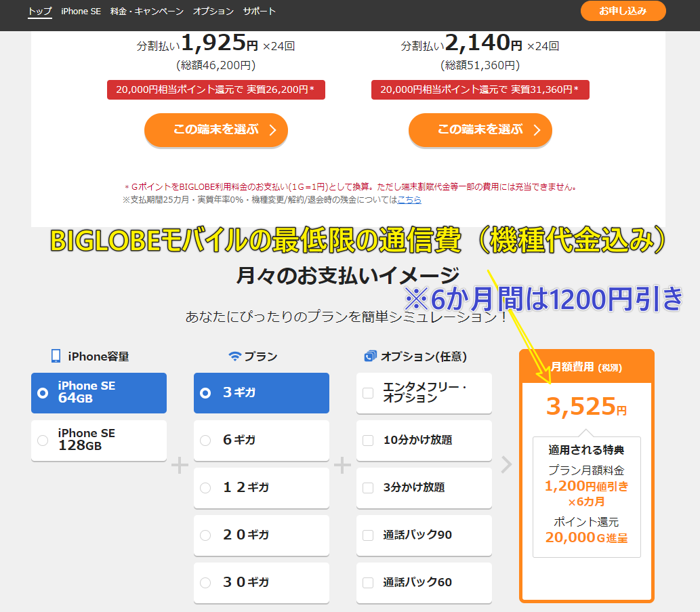
Task: Click the 適用される特典 label
Action: 586,450
